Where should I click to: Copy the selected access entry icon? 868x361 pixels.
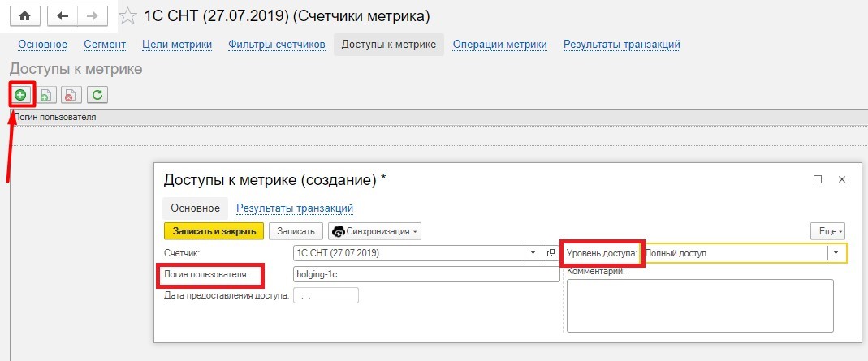click(46, 95)
